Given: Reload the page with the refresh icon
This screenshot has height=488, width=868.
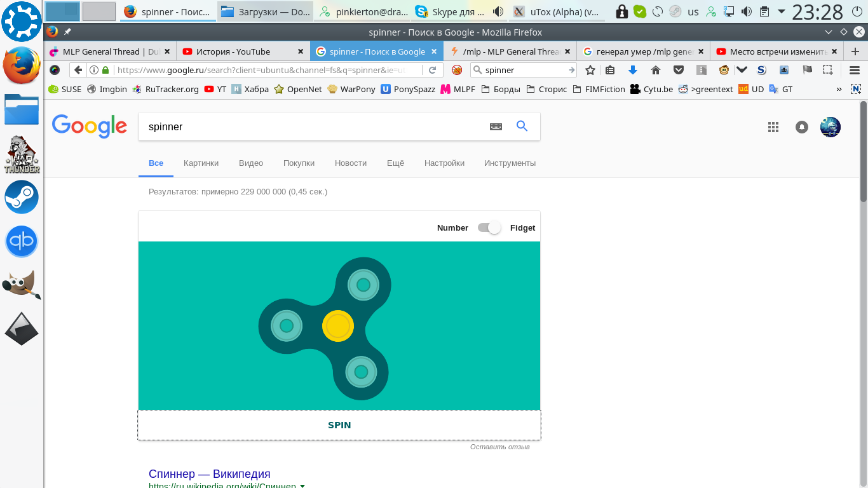Looking at the screenshot, I should (433, 70).
